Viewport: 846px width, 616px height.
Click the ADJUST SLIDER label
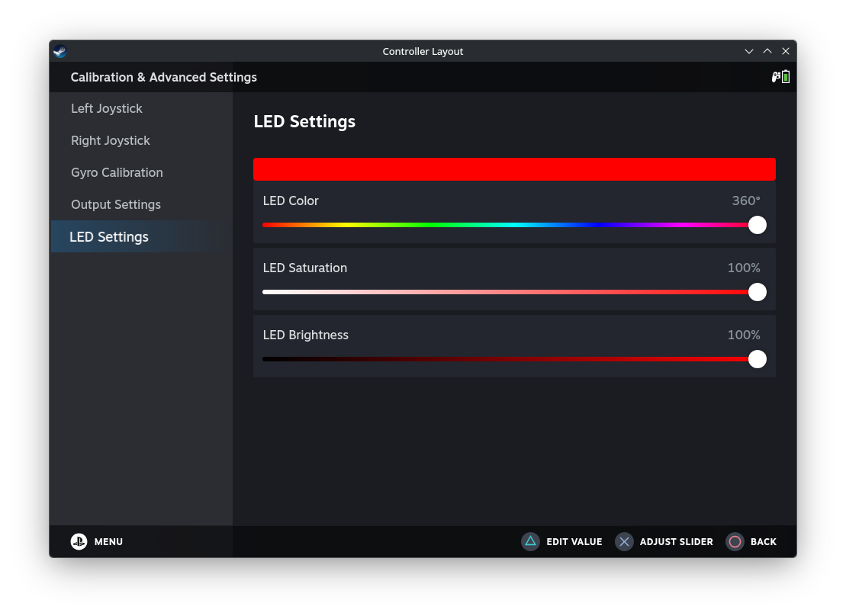(676, 541)
